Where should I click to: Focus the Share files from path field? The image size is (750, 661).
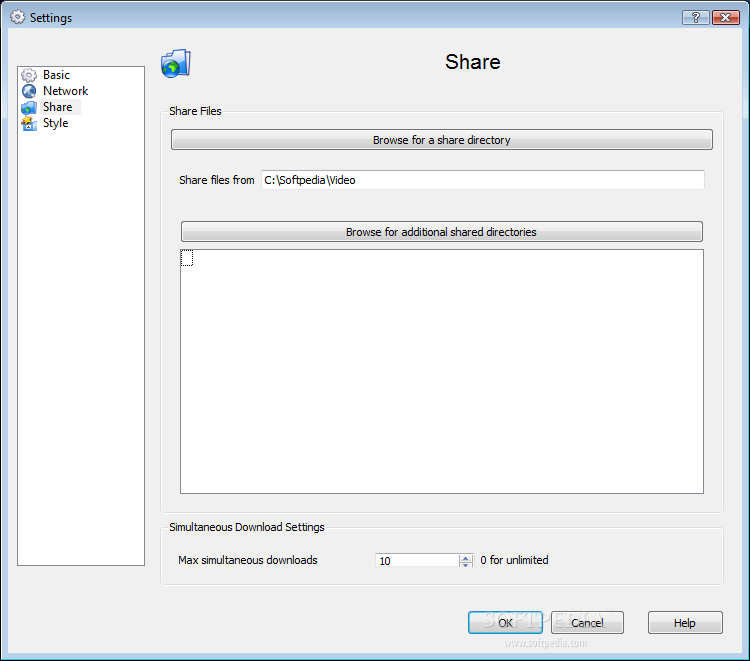tap(483, 180)
